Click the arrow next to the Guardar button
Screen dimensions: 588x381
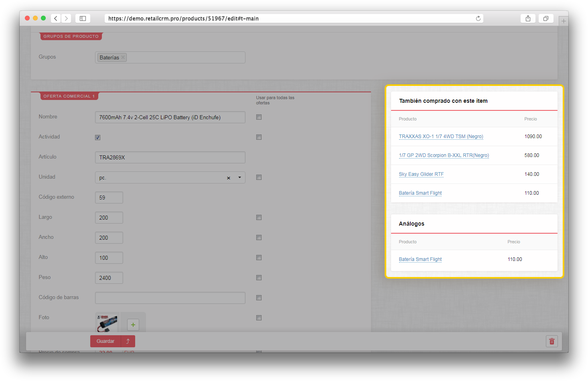pyautogui.click(x=128, y=341)
